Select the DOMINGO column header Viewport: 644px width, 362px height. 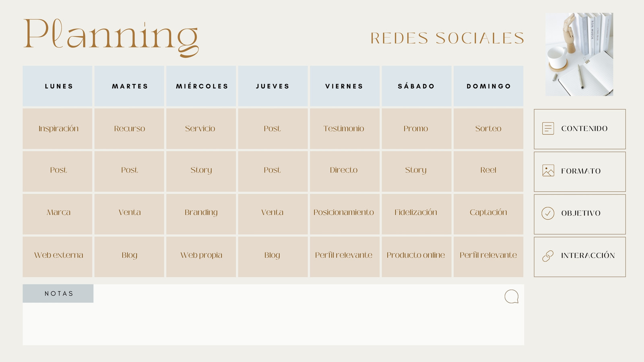[x=489, y=86]
